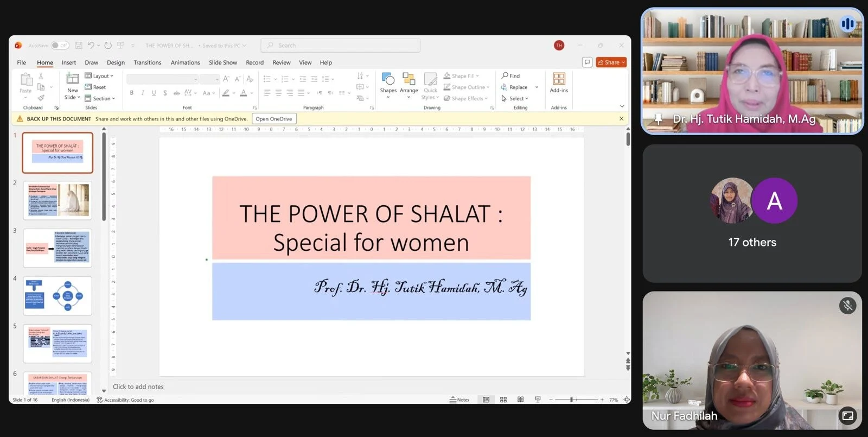Expand the Select dropdown
Viewport: 868px width, 437px height.
point(514,98)
